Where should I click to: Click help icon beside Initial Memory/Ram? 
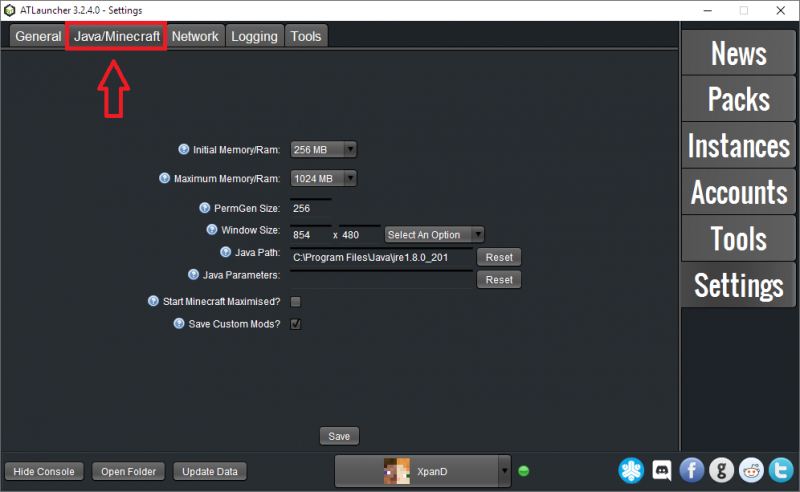pyautogui.click(x=184, y=149)
